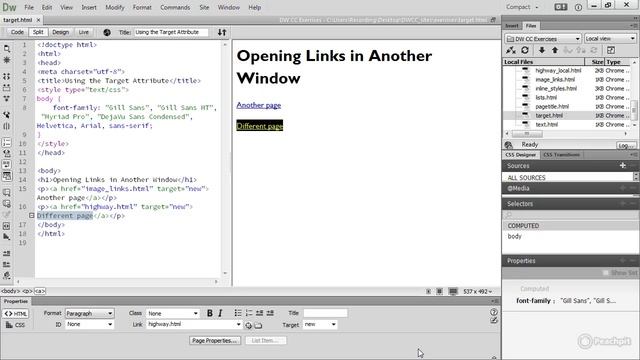This screenshot has height=360, width=640.
Task: Open the Insert menu
Action: click(89, 7)
